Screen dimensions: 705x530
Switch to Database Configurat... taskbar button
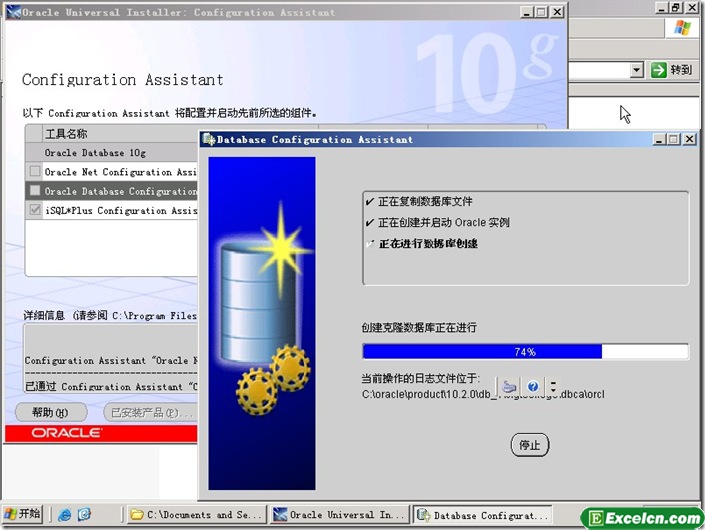point(483,515)
